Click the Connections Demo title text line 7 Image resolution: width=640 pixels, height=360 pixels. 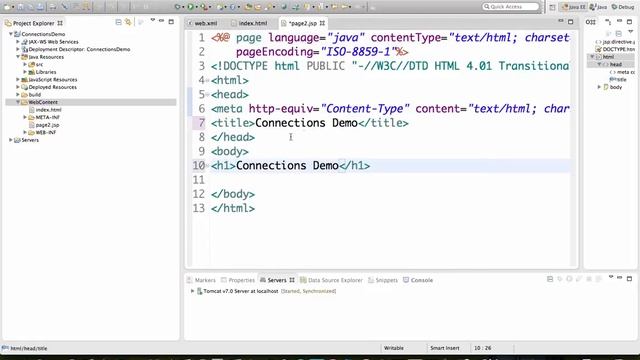pos(306,123)
